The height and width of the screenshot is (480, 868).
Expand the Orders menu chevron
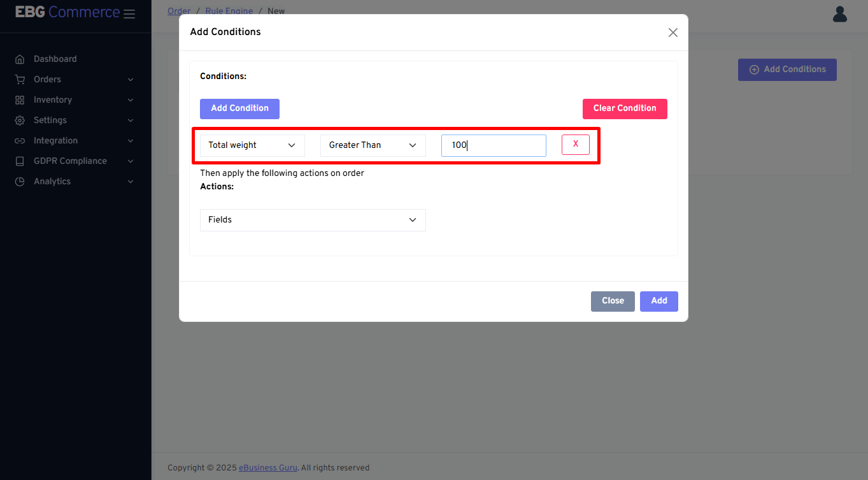point(131,80)
